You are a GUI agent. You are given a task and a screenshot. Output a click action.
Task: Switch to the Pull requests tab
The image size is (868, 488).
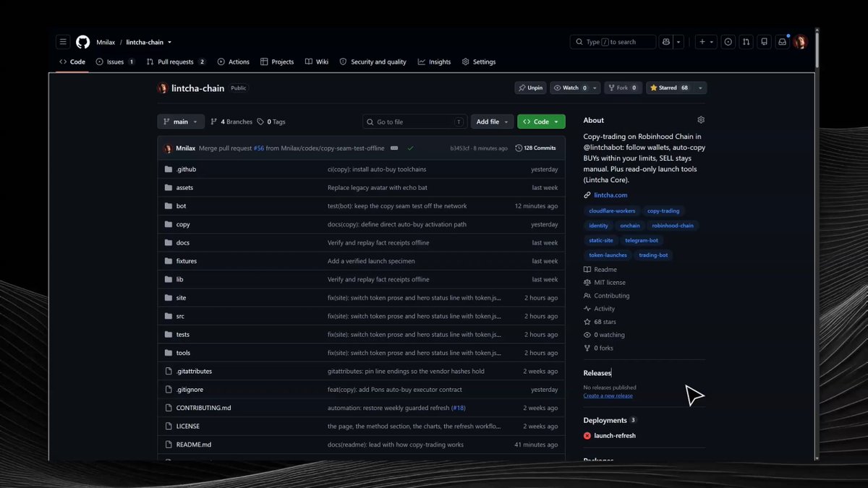click(176, 62)
